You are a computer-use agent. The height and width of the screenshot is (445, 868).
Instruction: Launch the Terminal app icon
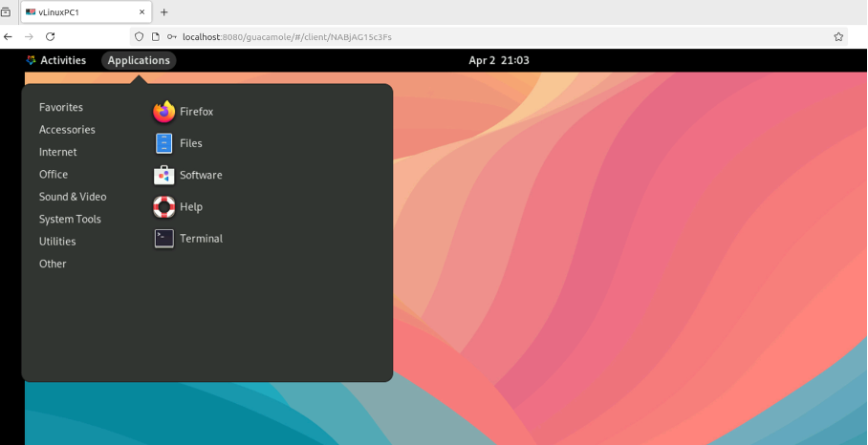[x=164, y=239]
